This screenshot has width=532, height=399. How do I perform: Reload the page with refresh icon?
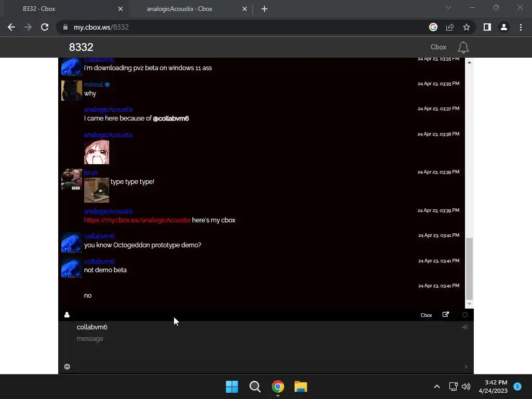pos(45,27)
